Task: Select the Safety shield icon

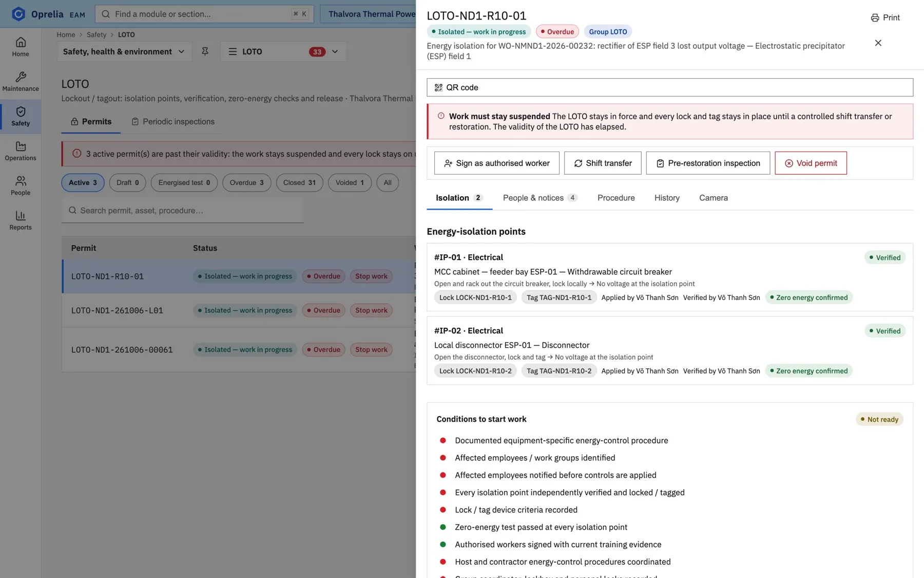Action: (21, 111)
